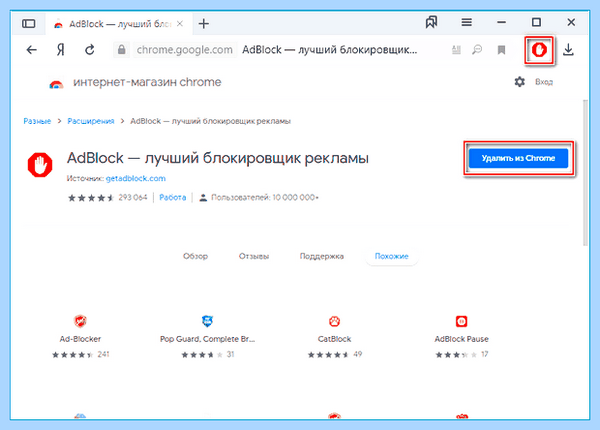The height and width of the screenshot is (430, 600).
Task: Open Pop Guard, Complete Br... extension title
Action: [207, 339]
